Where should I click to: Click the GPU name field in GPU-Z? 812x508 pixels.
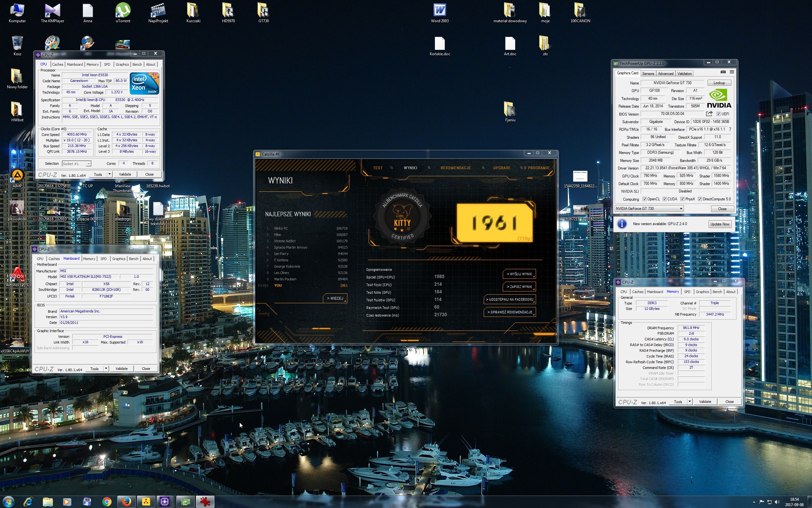click(672, 83)
